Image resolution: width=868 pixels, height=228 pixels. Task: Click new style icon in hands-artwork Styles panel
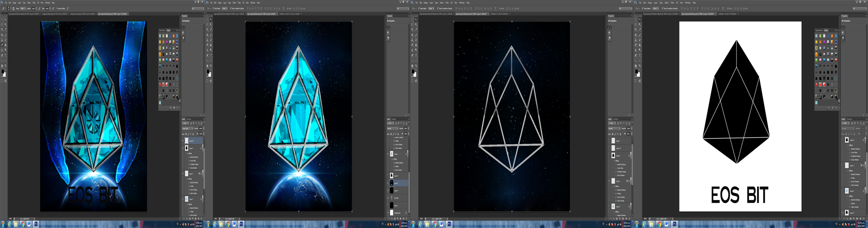click(174, 107)
